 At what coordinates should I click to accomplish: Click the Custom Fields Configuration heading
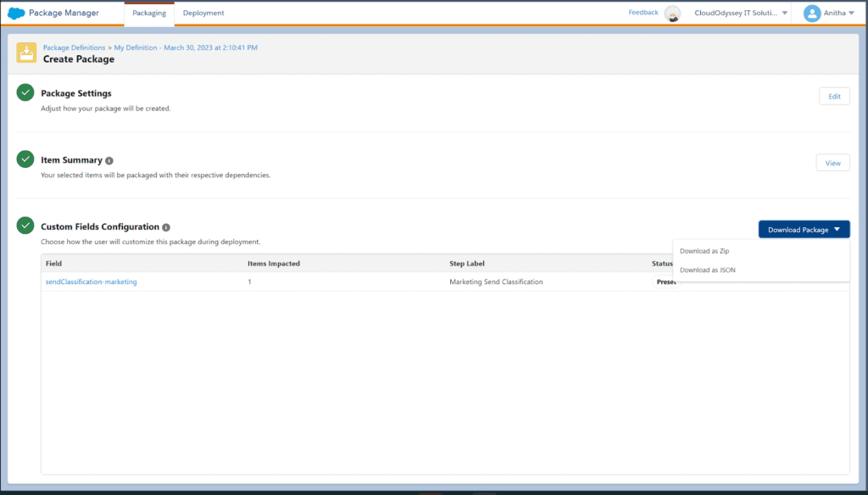point(100,226)
